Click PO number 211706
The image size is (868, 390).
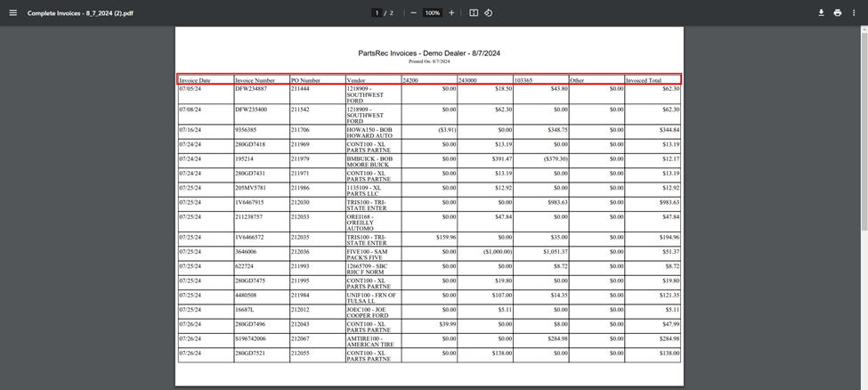(300, 130)
